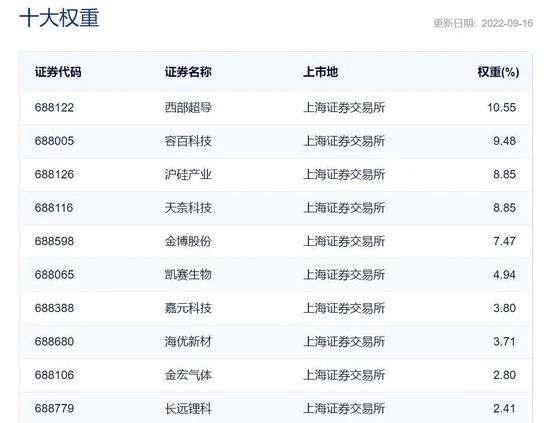
Task: Click weight value 2.41
Action: click(x=504, y=409)
